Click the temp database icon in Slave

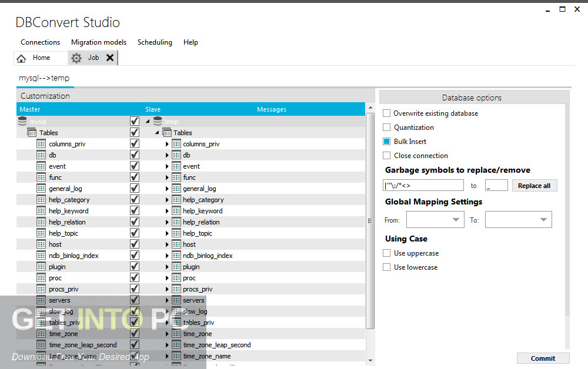[158, 121]
